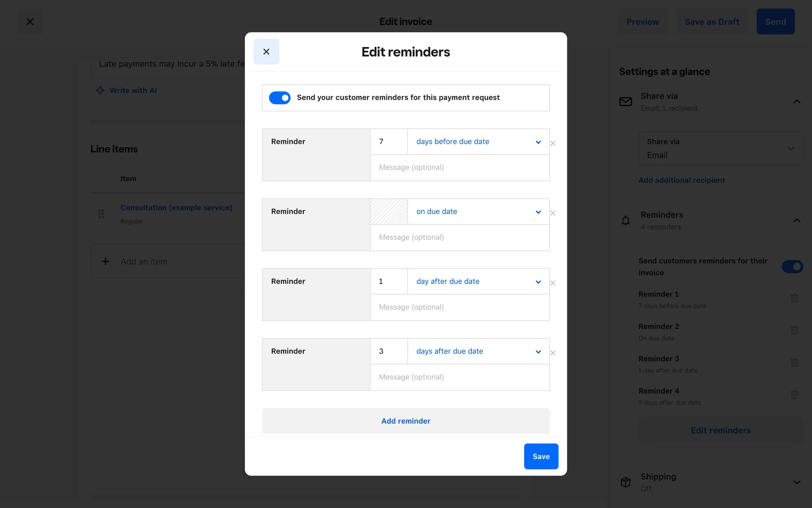Click first reminder's message field
Image resolution: width=812 pixels, height=508 pixels.
(x=459, y=168)
